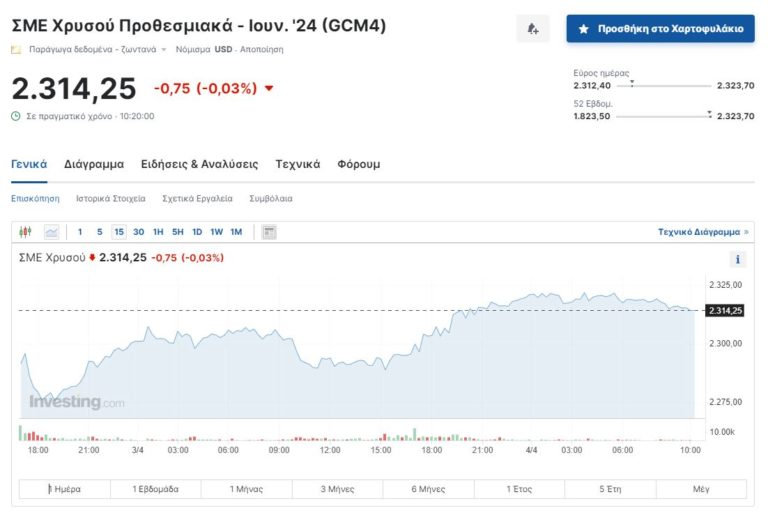This screenshot has height=522, width=768.
Task: Open the Διάγραμμα tab
Action: coord(94,164)
